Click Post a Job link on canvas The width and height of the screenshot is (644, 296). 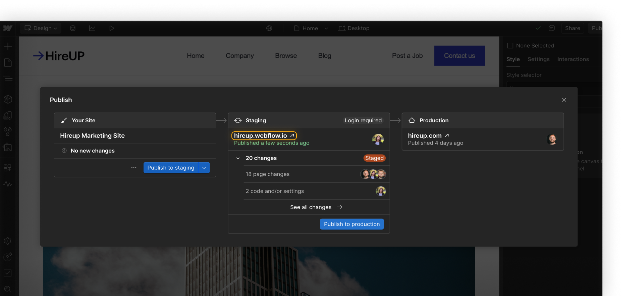coord(407,56)
